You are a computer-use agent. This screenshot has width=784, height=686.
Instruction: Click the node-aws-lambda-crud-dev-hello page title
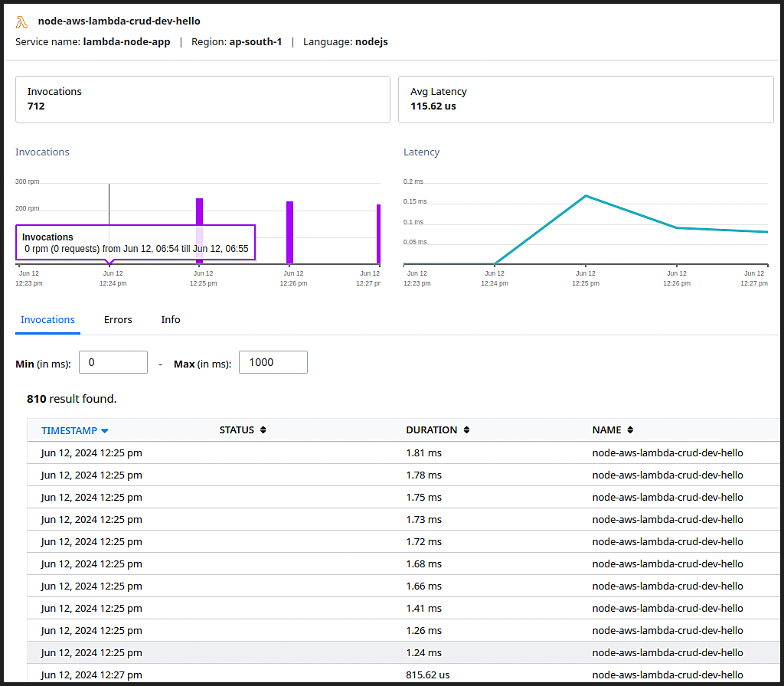click(119, 21)
